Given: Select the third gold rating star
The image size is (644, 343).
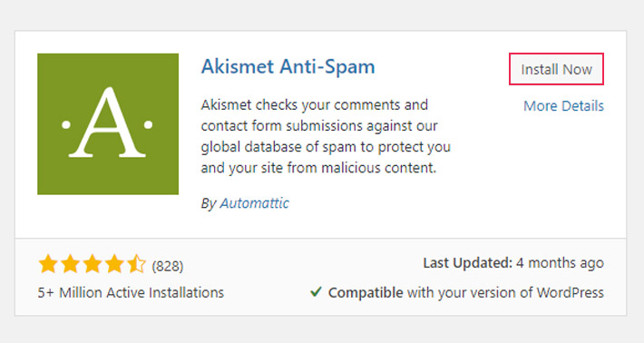Looking at the screenshot, I should 93,264.
